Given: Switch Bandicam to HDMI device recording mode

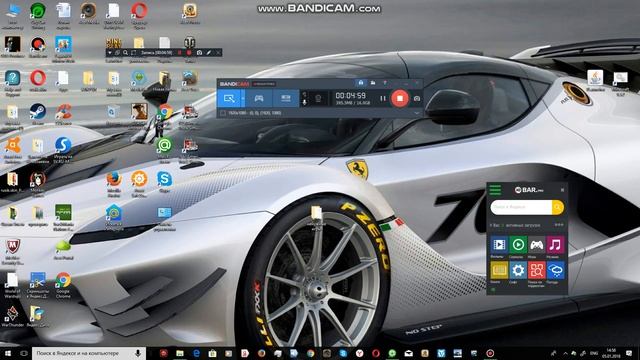Looking at the screenshot, I should pos(286,98).
